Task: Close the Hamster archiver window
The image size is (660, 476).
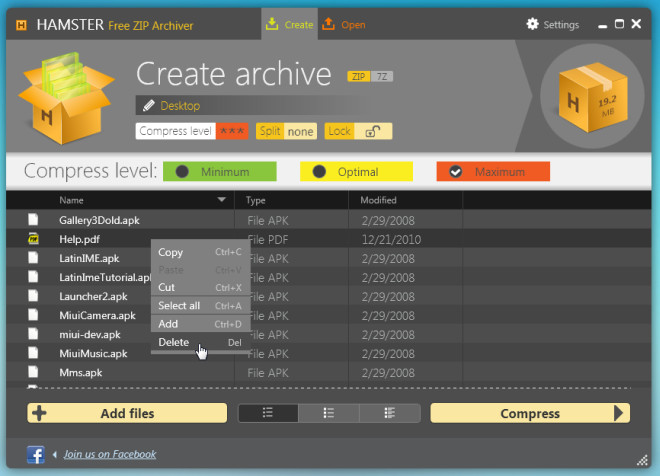Action: click(x=636, y=24)
